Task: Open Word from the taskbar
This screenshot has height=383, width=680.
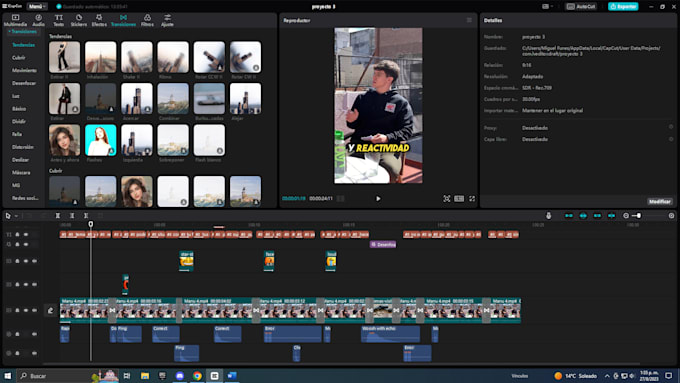Action: point(232,376)
